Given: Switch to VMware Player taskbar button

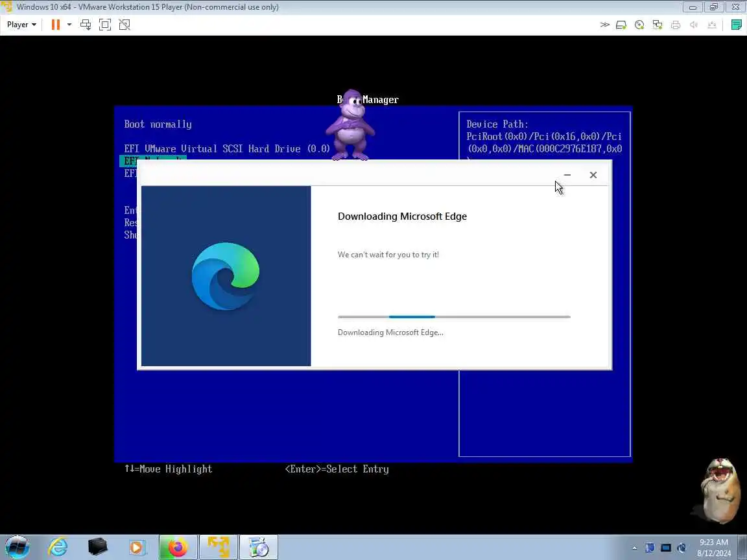Looking at the screenshot, I should pyautogui.click(x=218, y=547).
